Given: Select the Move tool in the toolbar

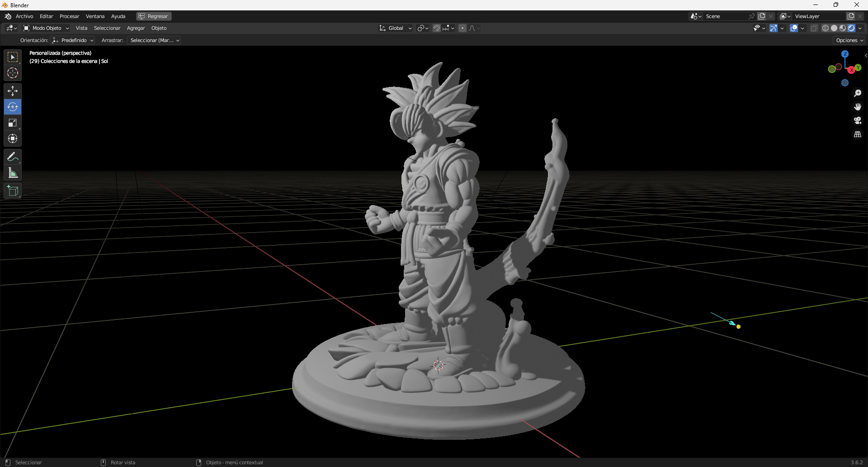Looking at the screenshot, I should pyautogui.click(x=13, y=91).
